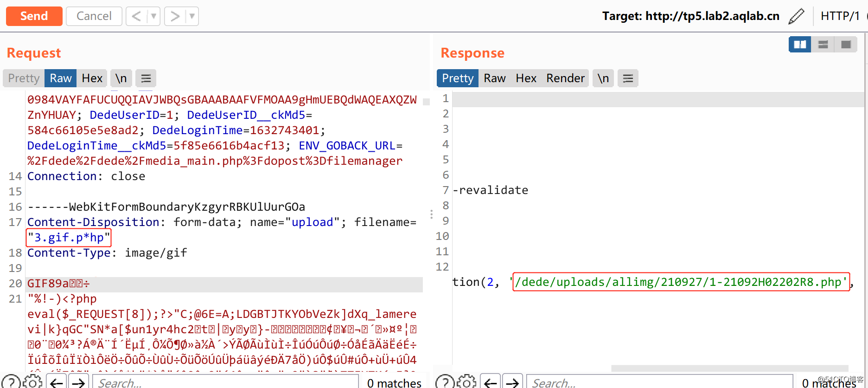Click the Cancel button
This screenshot has height=388, width=868.
(94, 16)
